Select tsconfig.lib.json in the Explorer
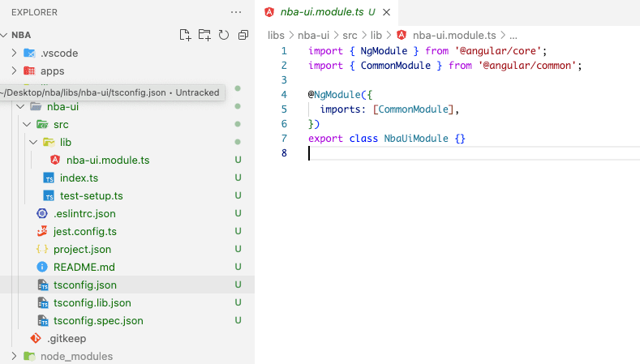 click(x=92, y=303)
